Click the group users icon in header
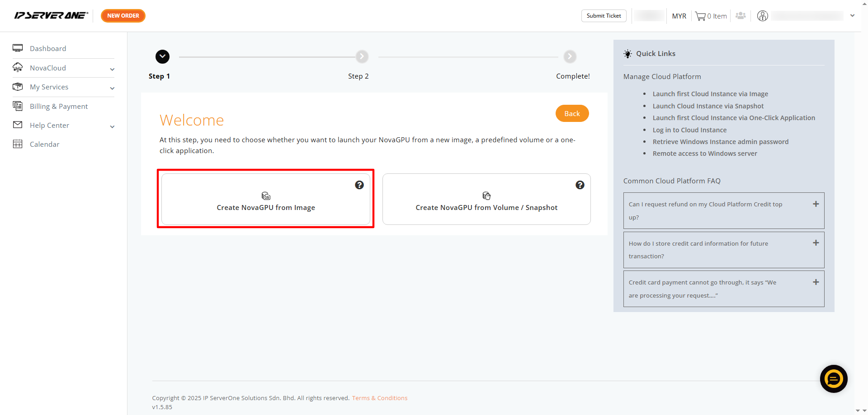This screenshot has height=415, width=868. tap(741, 16)
